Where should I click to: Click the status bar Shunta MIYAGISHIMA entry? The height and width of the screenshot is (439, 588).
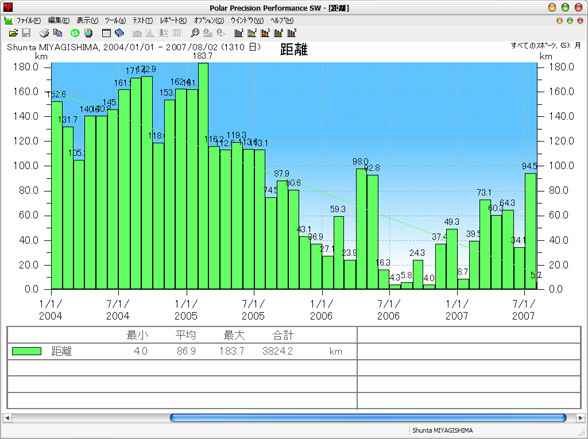(442, 430)
